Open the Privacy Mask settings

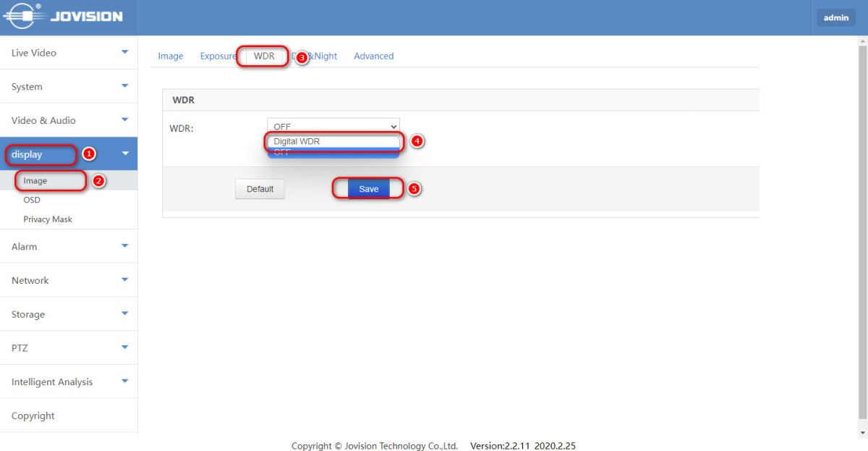coord(48,219)
